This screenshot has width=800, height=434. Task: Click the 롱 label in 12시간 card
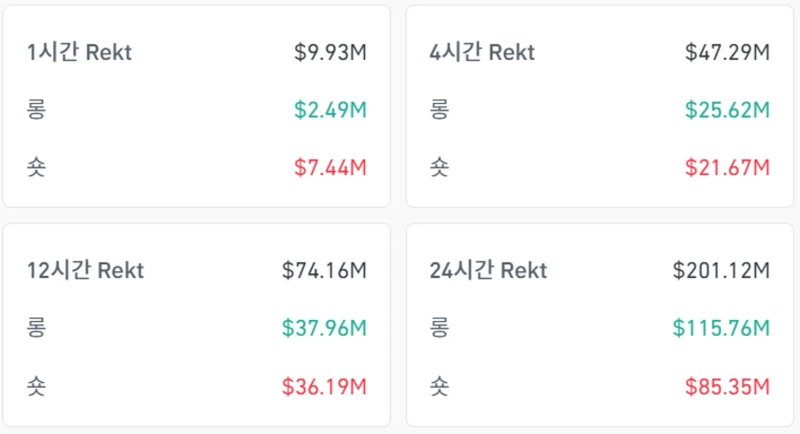pyautogui.click(x=37, y=327)
